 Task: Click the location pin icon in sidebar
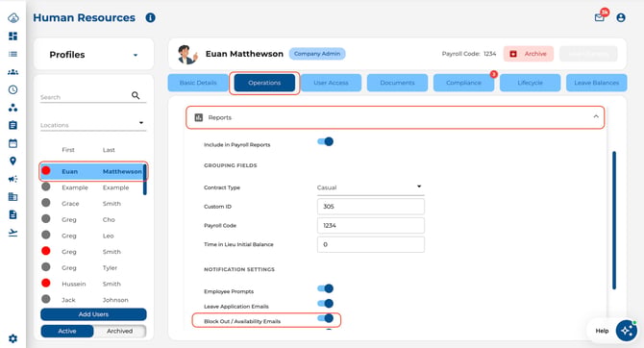click(12, 162)
